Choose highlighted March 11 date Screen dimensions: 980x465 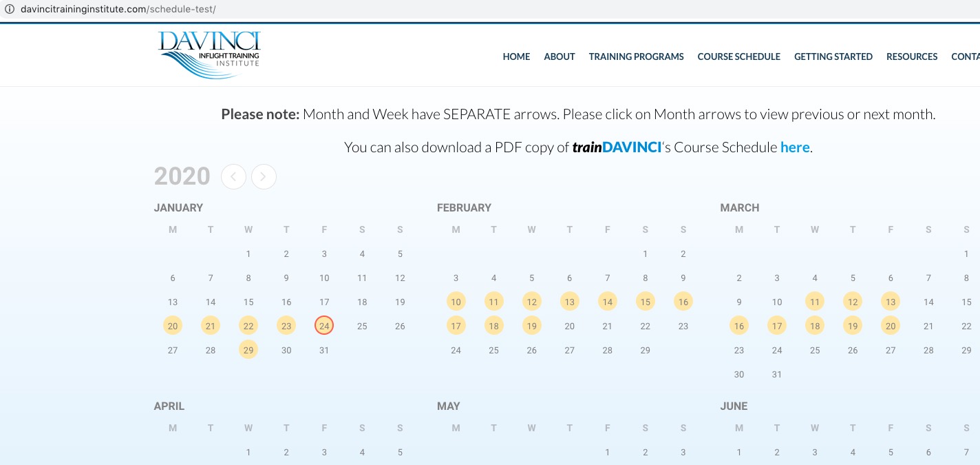815,302
